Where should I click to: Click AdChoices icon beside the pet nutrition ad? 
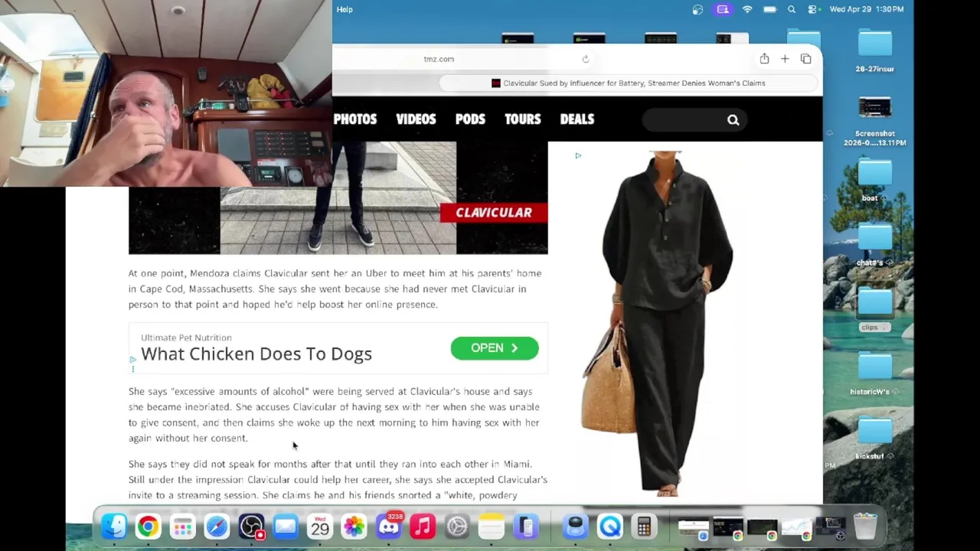132,360
